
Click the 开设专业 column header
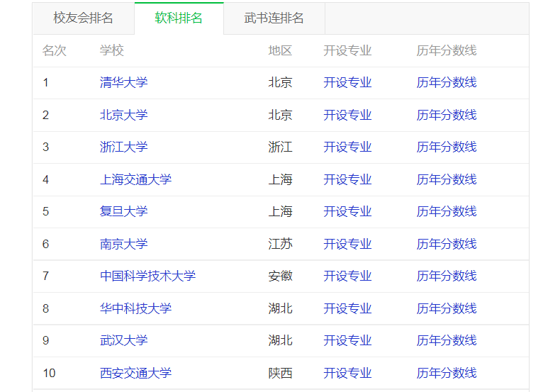[347, 51]
